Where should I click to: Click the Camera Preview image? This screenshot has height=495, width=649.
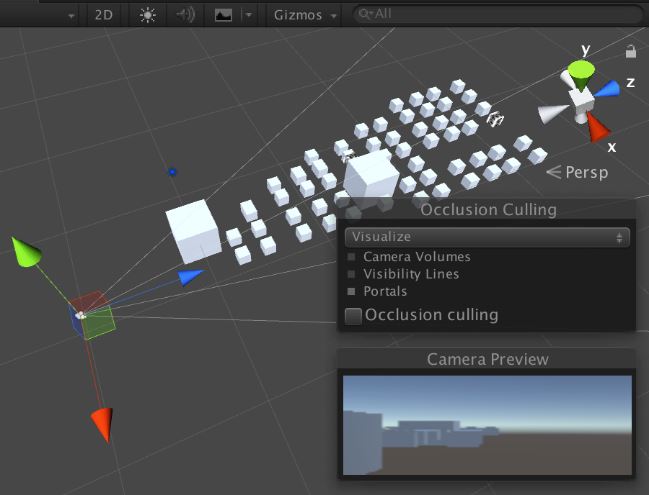coord(486,424)
